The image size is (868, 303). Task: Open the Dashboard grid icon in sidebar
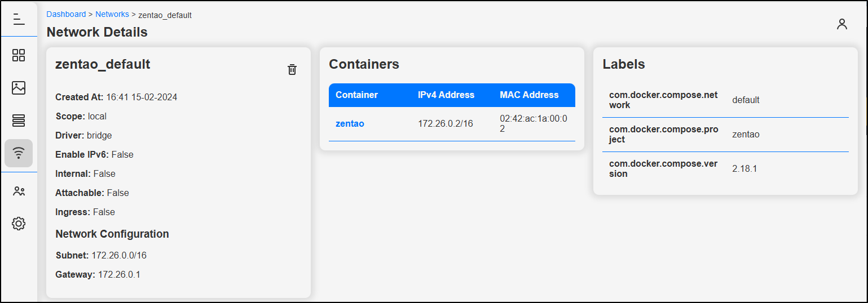pos(19,55)
